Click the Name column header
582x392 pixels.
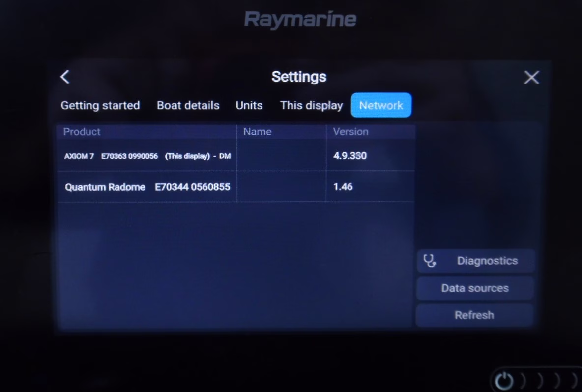pos(281,132)
